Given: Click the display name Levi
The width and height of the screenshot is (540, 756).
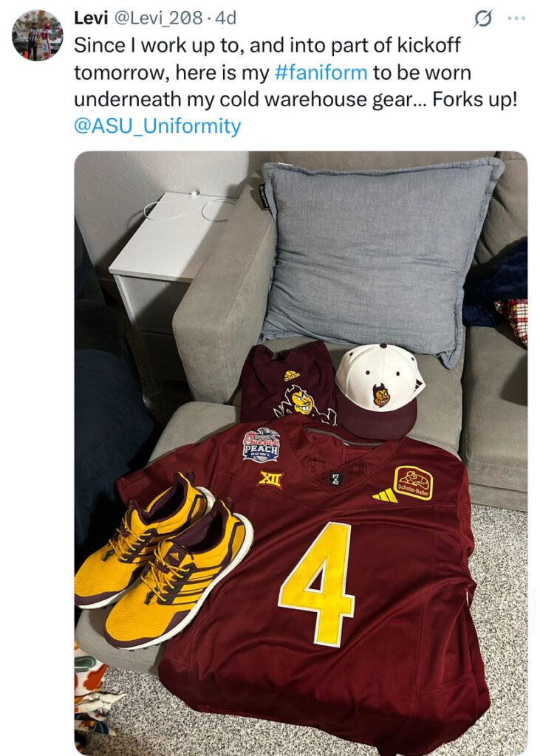Looking at the screenshot, I should point(91,18).
